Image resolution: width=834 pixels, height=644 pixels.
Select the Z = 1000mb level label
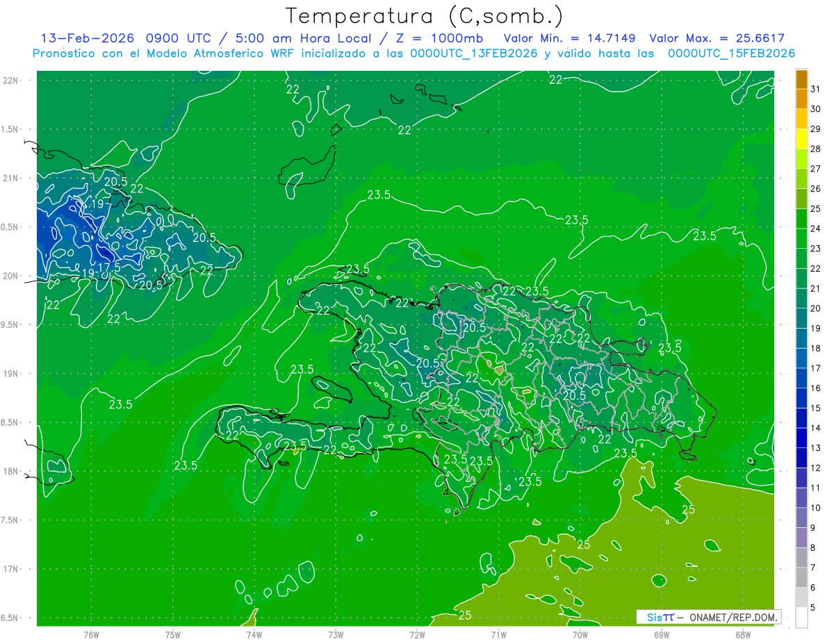pyautogui.click(x=439, y=38)
